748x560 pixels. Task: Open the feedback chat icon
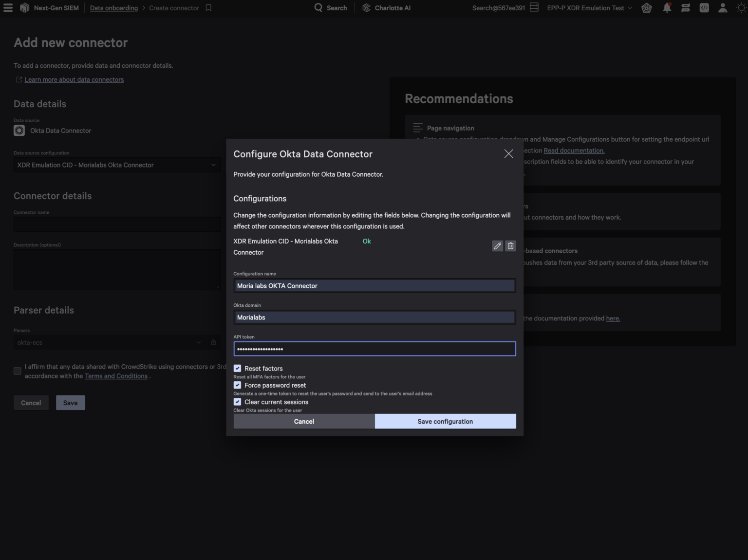pos(685,8)
